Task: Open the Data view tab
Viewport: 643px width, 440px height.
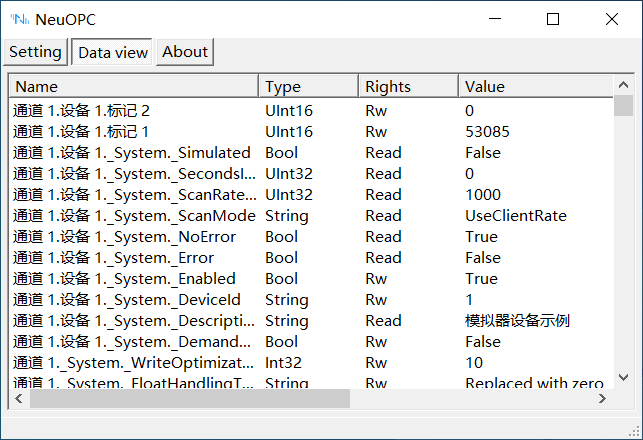Action: [x=112, y=52]
